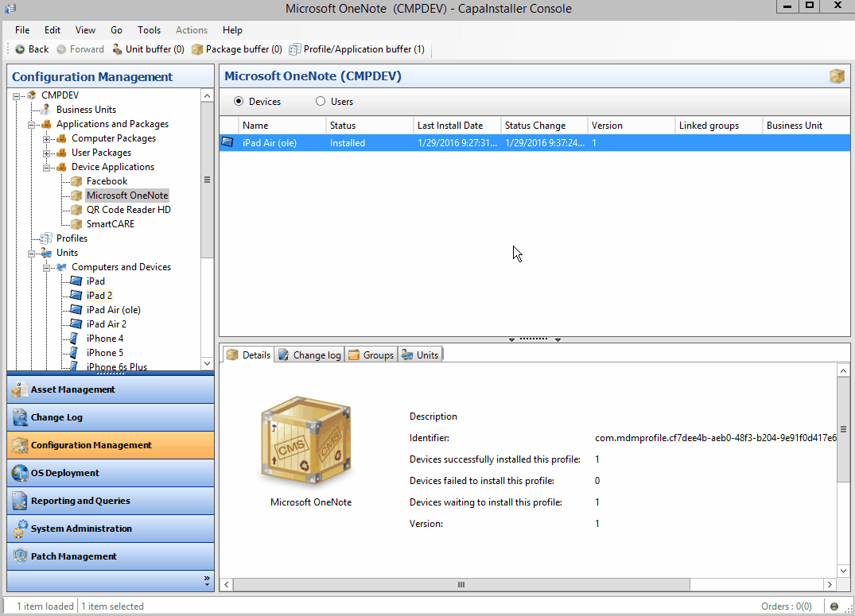
Task: Open the File menu
Action: click(22, 30)
